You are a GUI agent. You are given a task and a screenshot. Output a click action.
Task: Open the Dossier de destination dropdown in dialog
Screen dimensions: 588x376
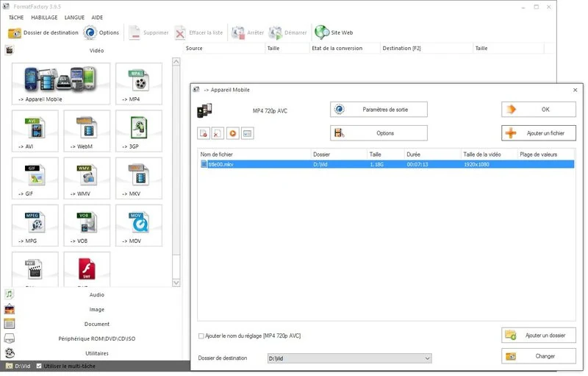click(x=349, y=359)
